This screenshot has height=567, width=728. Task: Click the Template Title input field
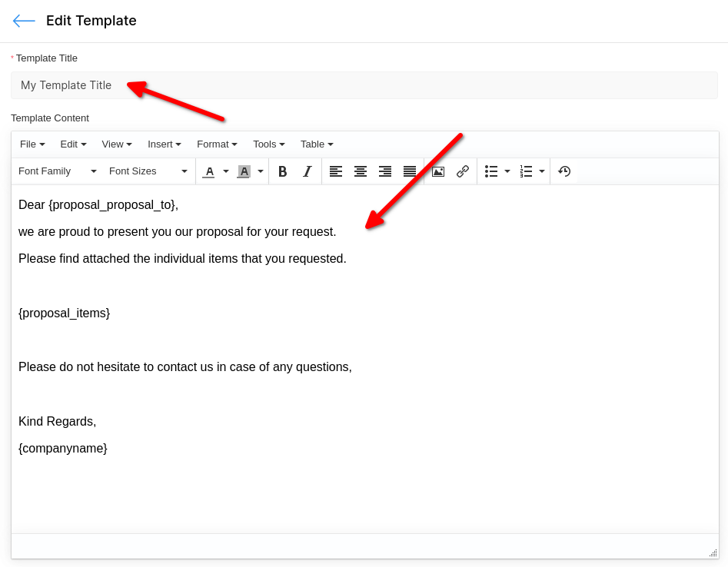pyautogui.click(x=364, y=85)
